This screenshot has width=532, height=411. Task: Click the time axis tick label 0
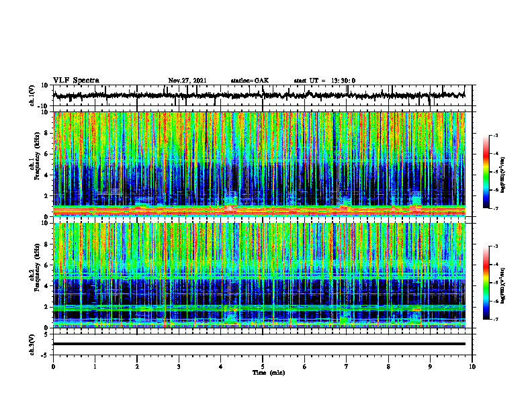[x=53, y=367]
